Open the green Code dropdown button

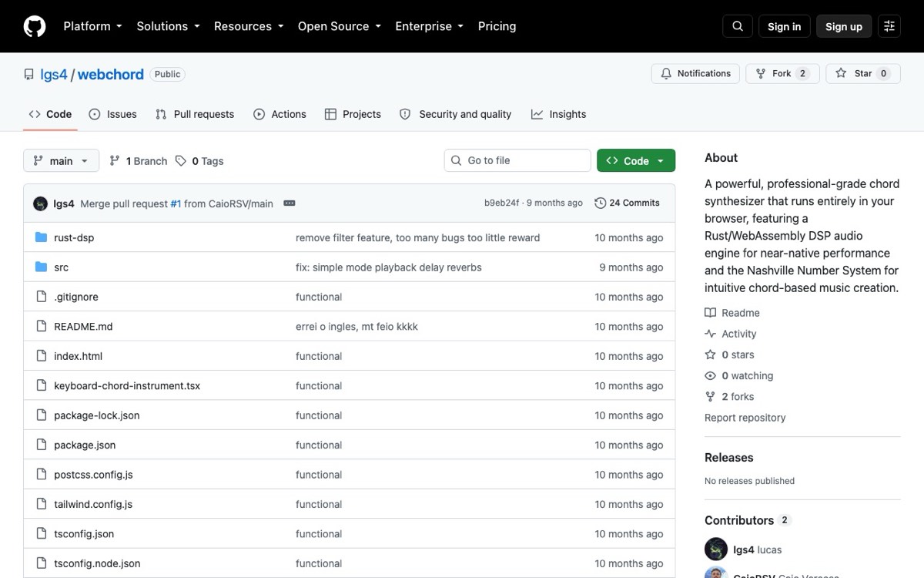636,161
